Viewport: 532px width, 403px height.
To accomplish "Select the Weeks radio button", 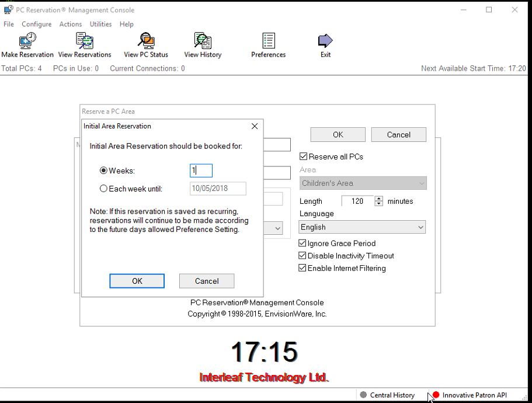I will pyautogui.click(x=103, y=171).
